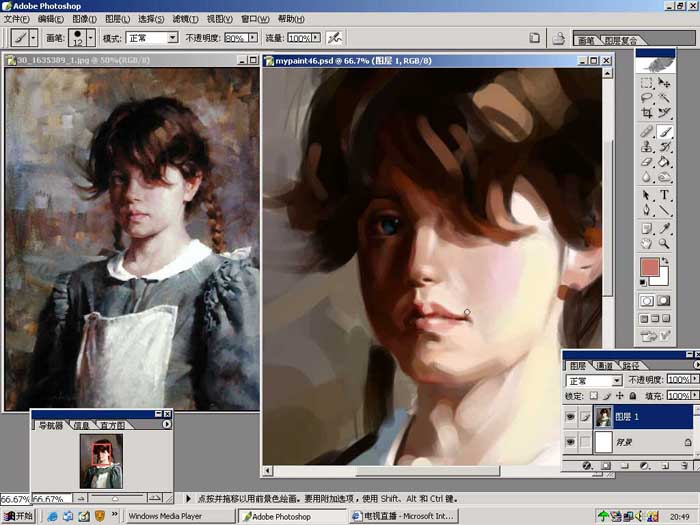The width and height of the screenshot is (700, 525).
Task: Open the 图像(I) menu
Action: [x=84, y=19]
